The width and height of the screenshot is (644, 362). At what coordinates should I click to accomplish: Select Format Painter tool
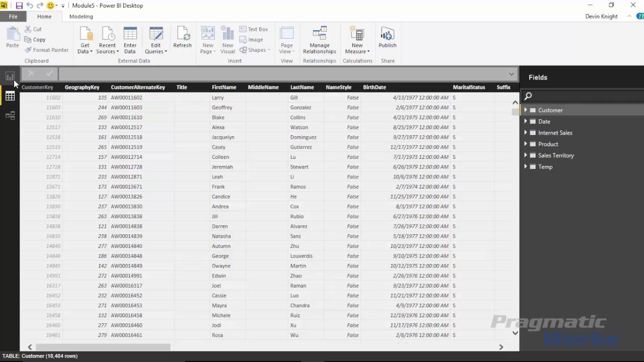(x=46, y=50)
